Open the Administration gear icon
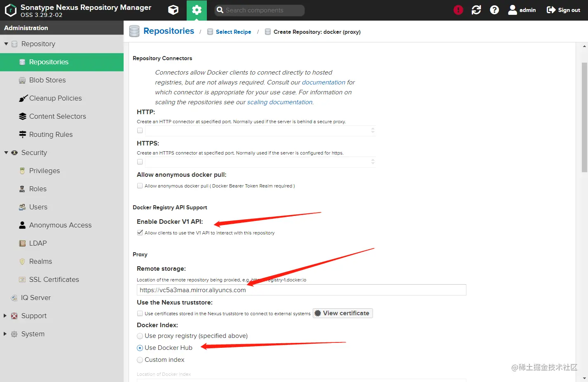The width and height of the screenshot is (588, 382). [x=197, y=10]
